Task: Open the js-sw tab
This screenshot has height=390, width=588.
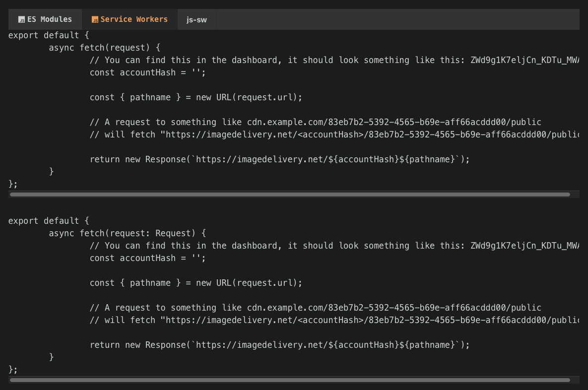Action: click(x=196, y=20)
